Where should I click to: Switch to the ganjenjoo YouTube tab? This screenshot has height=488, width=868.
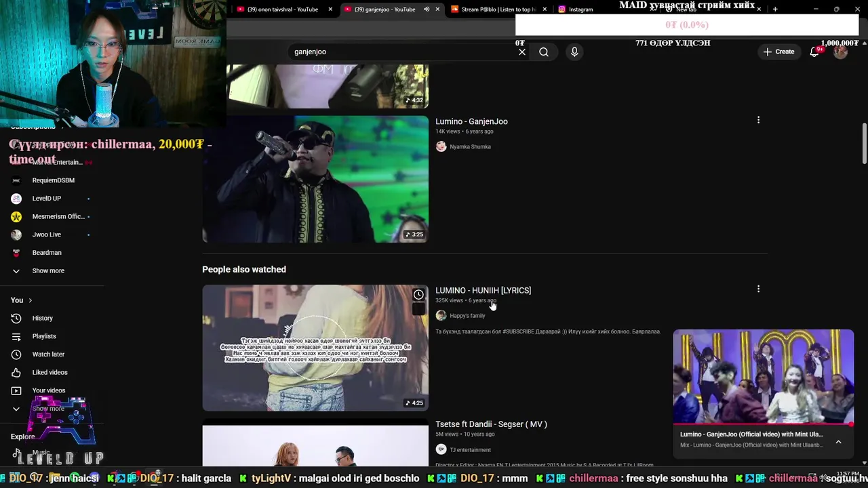click(x=384, y=9)
